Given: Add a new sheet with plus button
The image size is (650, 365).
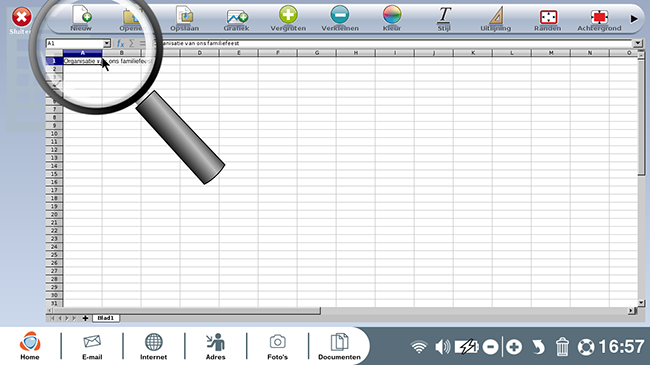Looking at the screenshot, I should (85, 318).
